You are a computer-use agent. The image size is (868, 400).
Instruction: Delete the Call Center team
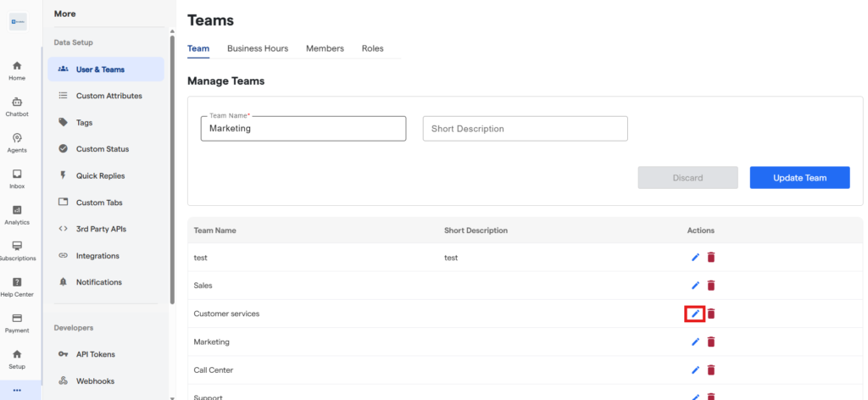(x=711, y=370)
